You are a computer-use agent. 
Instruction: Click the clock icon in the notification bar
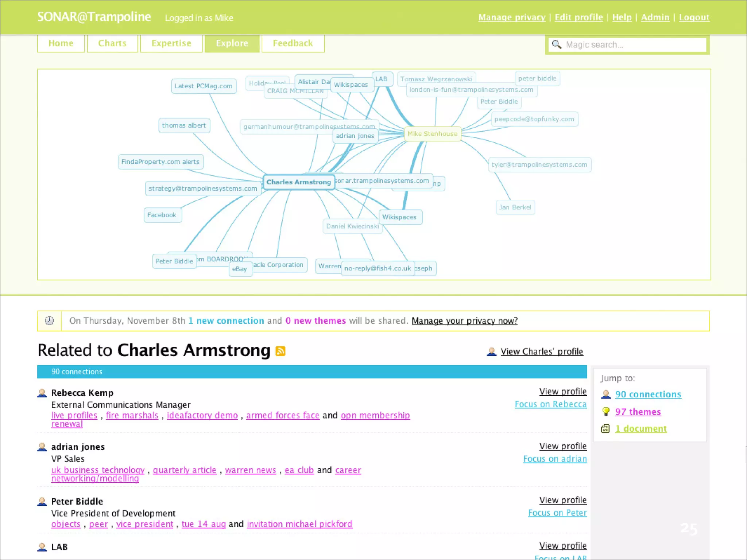pyautogui.click(x=50, y=320)
